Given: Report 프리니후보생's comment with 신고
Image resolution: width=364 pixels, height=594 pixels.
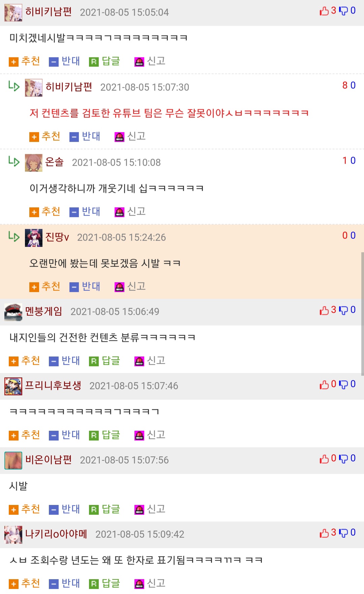Looking at the screenshot, I should pyautogui.click(x=150, y=435).
